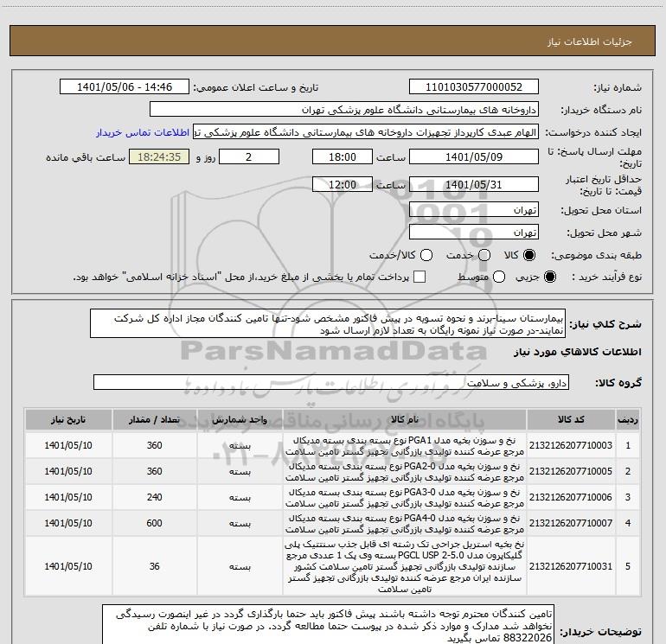Open the اطلاعات تماس خریدار link
666x644 pixels.
pos(143,132)
